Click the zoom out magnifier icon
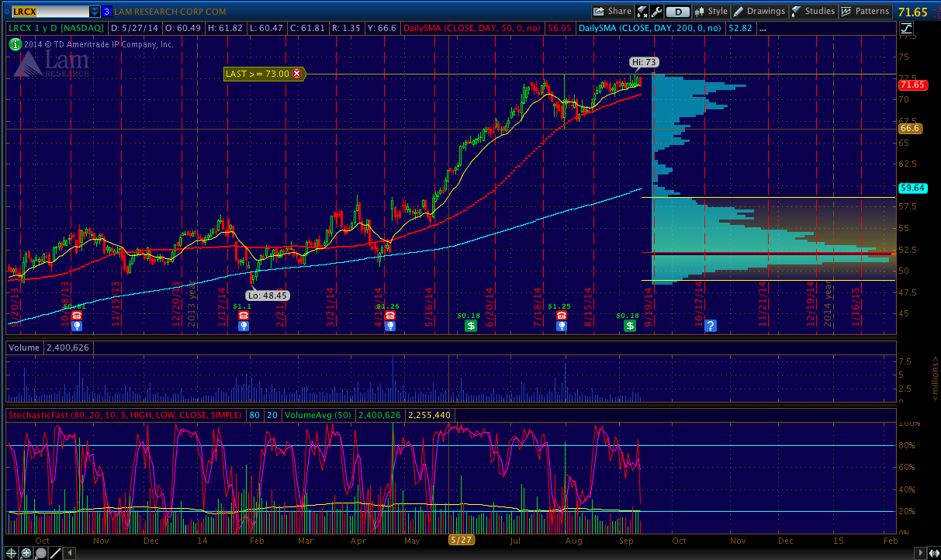This screenshot has height=560, width=941. point(41,553)
